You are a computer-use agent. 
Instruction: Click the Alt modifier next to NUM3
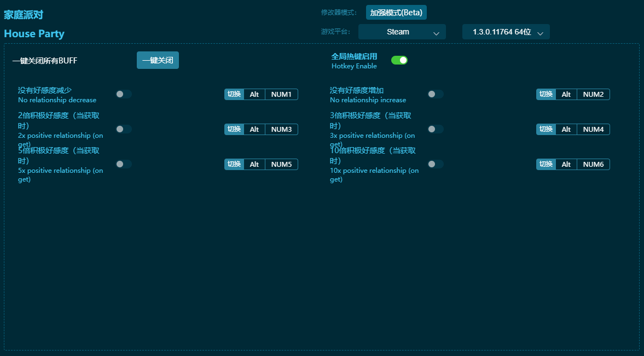(x=254, y=129)
